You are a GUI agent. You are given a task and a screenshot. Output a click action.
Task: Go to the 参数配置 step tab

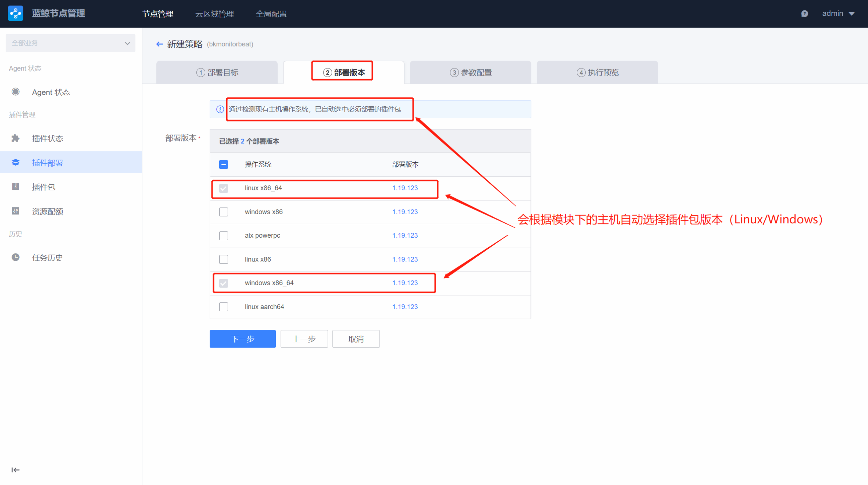pos(471,73)
